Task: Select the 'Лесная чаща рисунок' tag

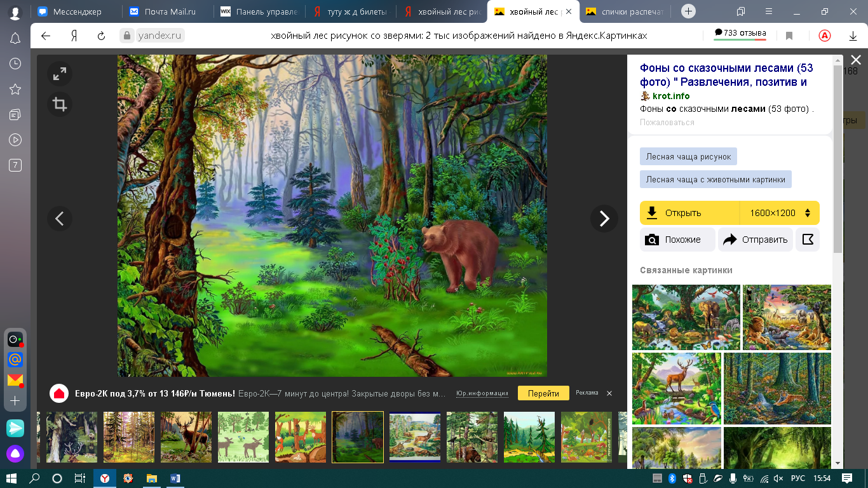Action: pyautogui.click(x=688, y=156)
